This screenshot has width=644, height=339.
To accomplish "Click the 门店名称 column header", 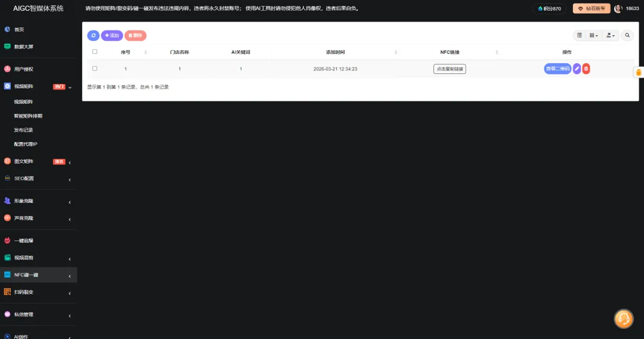I will coord(179,52).
